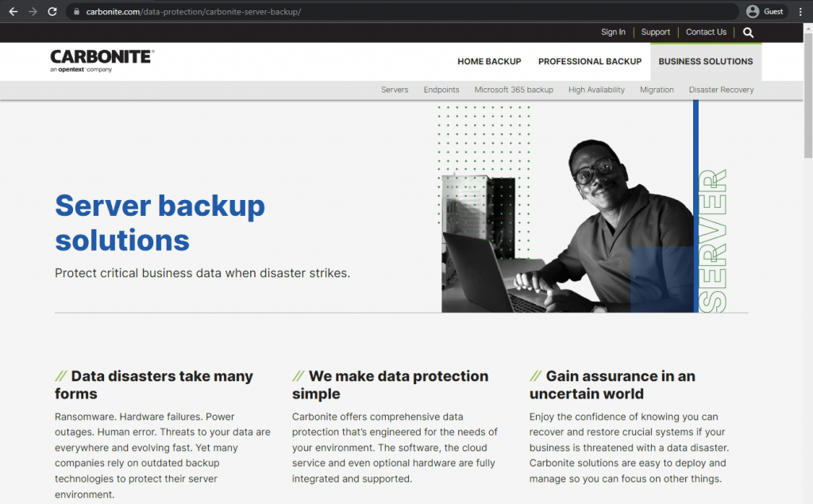This screenshot has height=504, width=813.
Task: Open the Contact Us link
Action: (706, 33)
